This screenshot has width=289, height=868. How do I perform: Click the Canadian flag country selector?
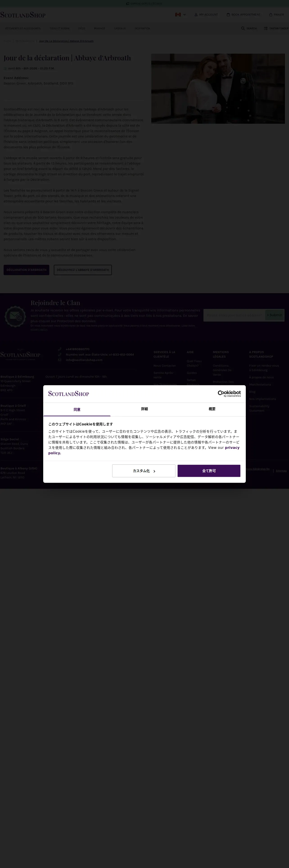click(178, 14)
